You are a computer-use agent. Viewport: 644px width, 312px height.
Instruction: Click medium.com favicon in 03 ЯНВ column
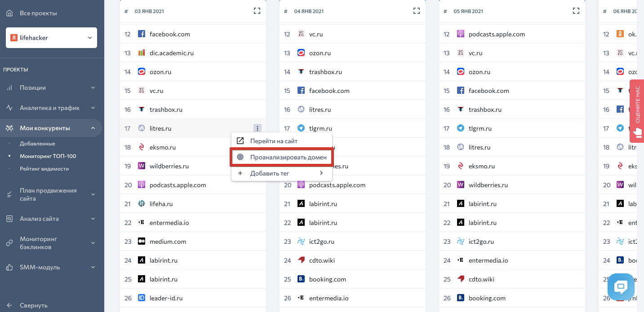pos(142,242)
